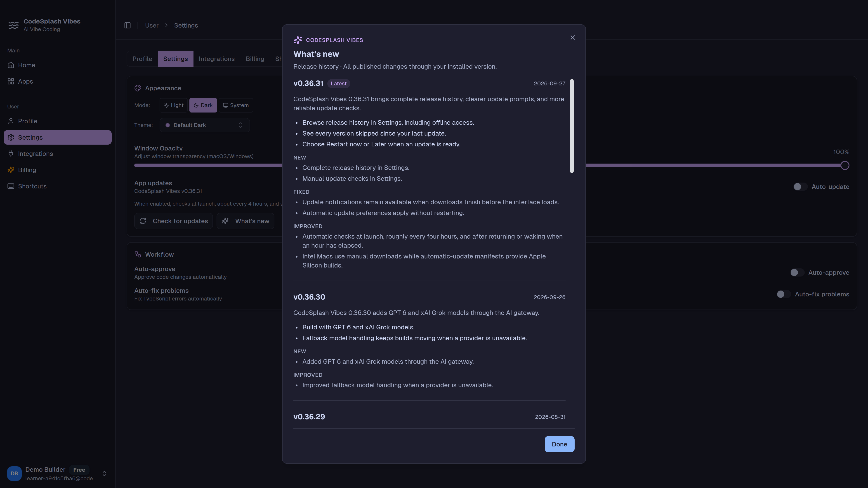Screen dimensions: 868x488
Task: Click the Latest version badge
Action: [x=339, y=84]
